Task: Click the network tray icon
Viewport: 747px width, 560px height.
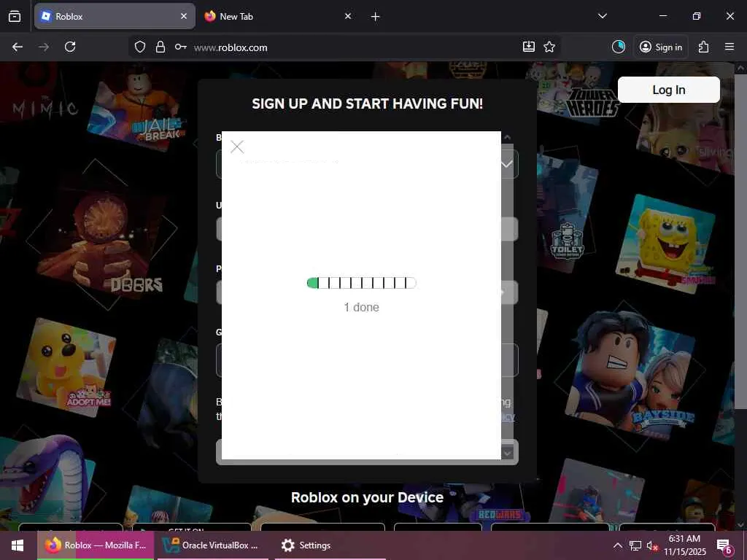Action: [x=635, y=545]
